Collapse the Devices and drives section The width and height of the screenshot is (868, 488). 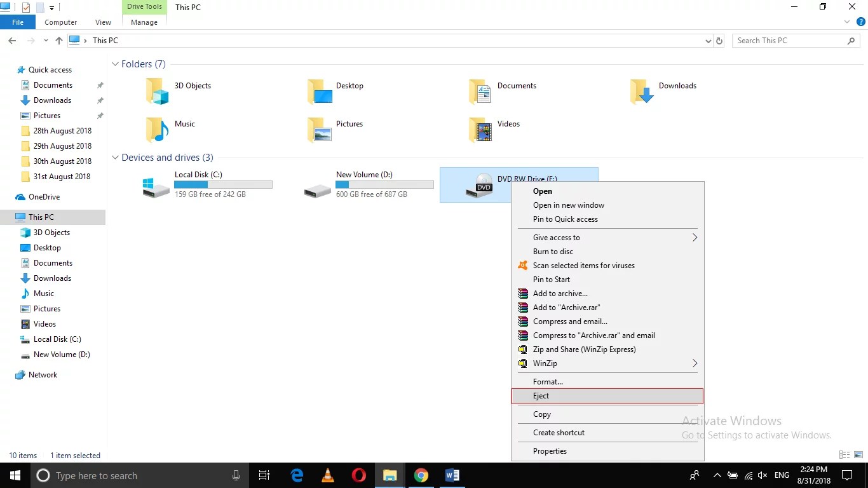point(115,157)
